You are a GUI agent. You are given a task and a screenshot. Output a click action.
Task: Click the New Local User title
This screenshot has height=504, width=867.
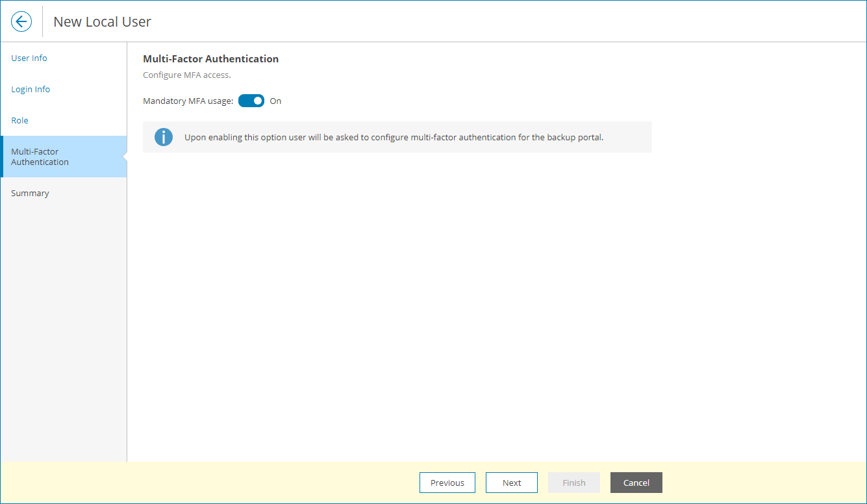(102, 21)
